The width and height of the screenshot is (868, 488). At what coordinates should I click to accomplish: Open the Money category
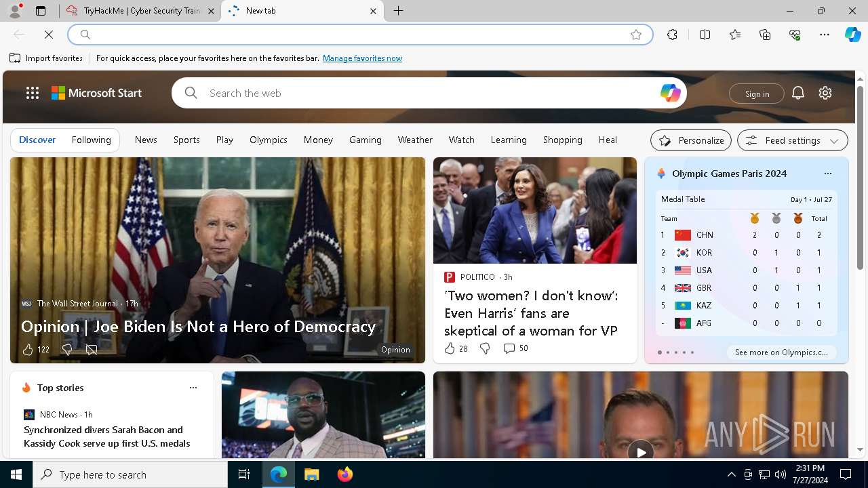(x=318, y=140)
